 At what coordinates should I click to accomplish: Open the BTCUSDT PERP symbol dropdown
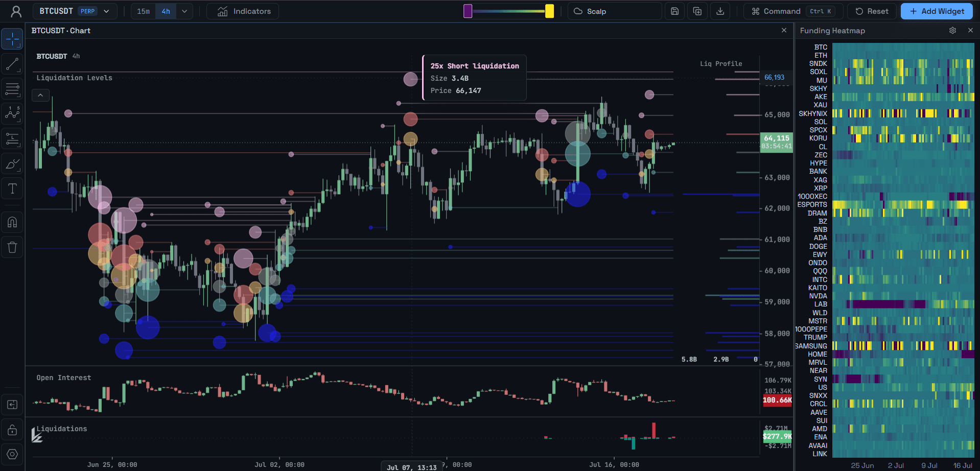(75, 11)
